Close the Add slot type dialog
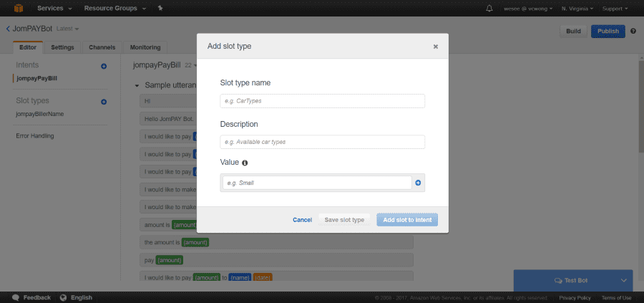Screen dimensions: 644x303 [x=436, y=47]
